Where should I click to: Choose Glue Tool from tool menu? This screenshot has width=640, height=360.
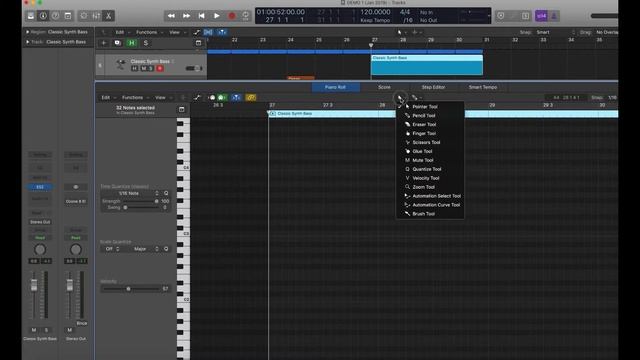(430, 151)
